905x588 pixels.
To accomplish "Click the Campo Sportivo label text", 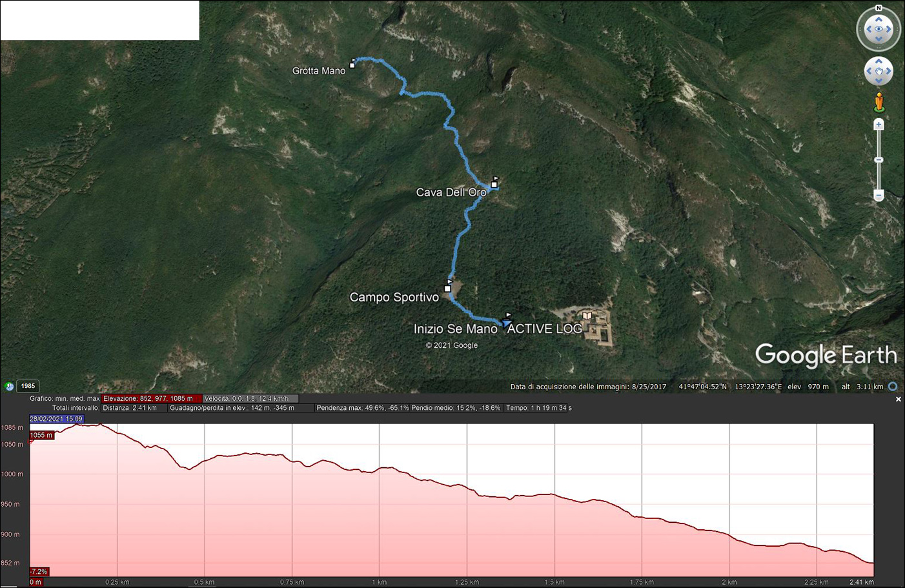I will [x=394, y=298].
